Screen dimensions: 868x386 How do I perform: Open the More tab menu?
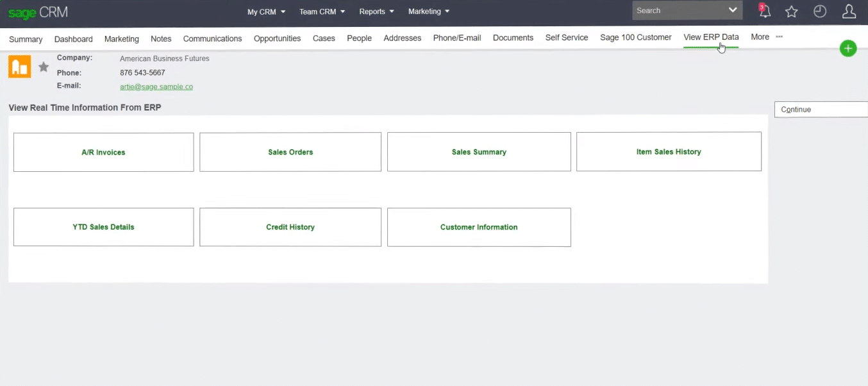[x=760, y=37]
